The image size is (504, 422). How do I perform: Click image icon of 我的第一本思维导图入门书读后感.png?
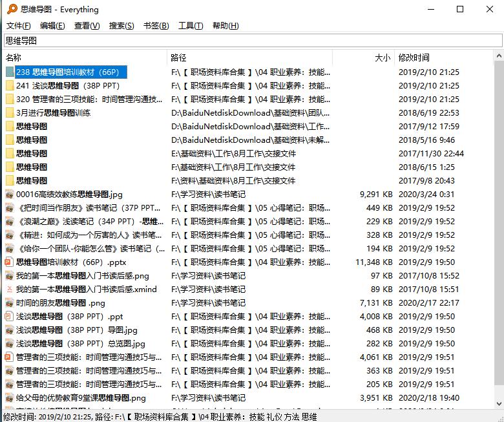coord(10,276)
